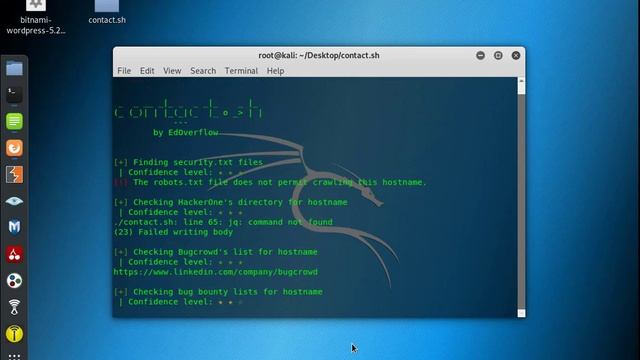Open the Help menu in terminal
The image size is (640, 360).
(x=276, y=71)
